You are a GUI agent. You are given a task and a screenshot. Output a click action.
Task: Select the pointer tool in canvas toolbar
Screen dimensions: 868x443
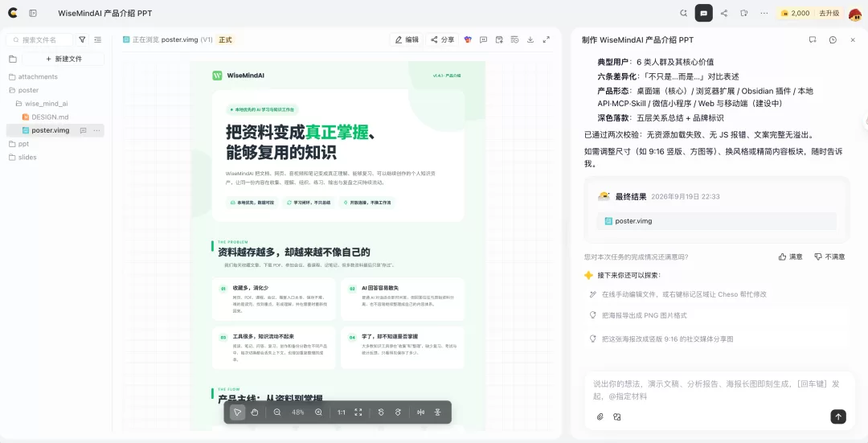tap(237, 412)
